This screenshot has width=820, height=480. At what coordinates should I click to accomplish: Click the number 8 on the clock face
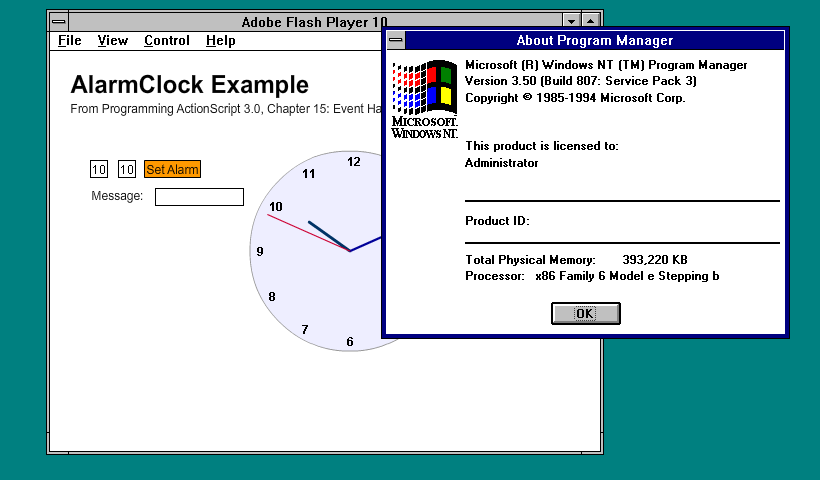(x=272, y=296)
